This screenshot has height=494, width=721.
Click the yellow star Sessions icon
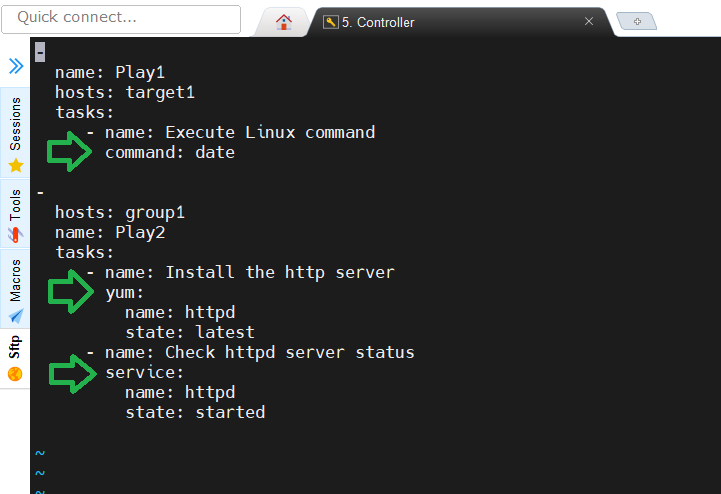[16, 165]
